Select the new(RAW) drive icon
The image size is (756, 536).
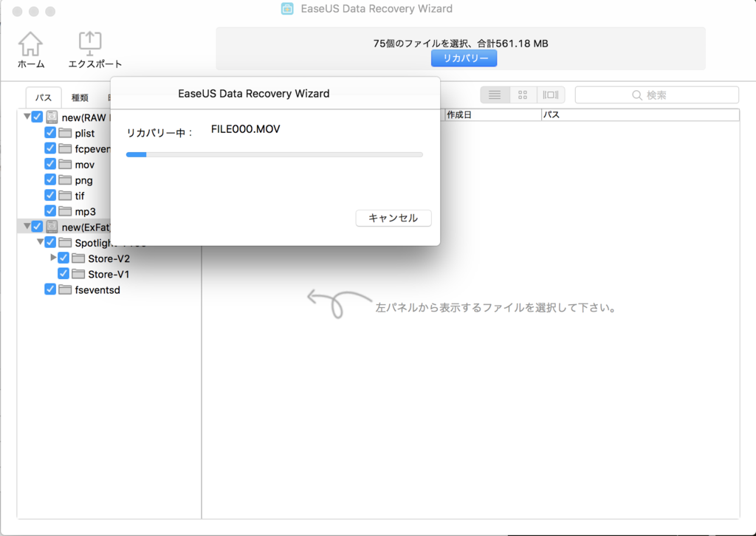click(52, 117)
